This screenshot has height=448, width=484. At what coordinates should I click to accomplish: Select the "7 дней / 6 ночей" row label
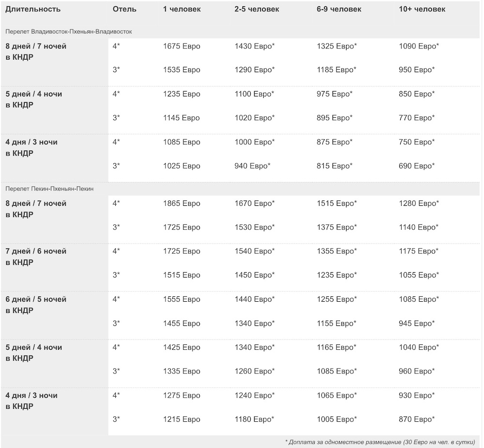tap(36, 251)
